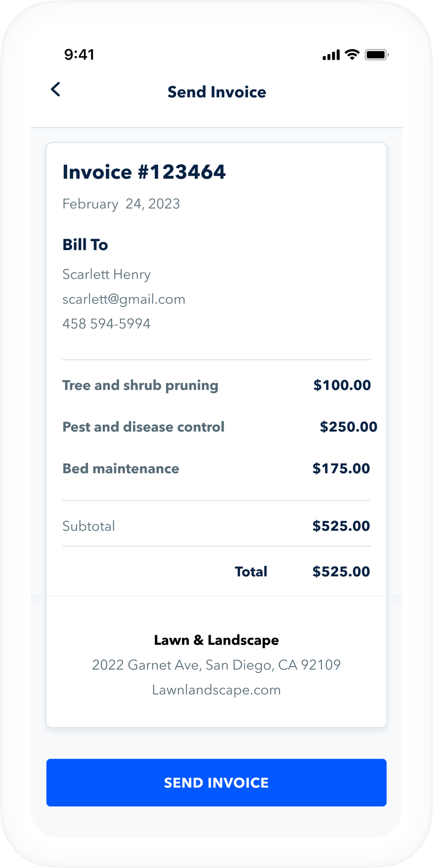The width and height of the screenshot is (433, 868).
Task: Tap the Subtotal row label
Action: pos(88,526)
